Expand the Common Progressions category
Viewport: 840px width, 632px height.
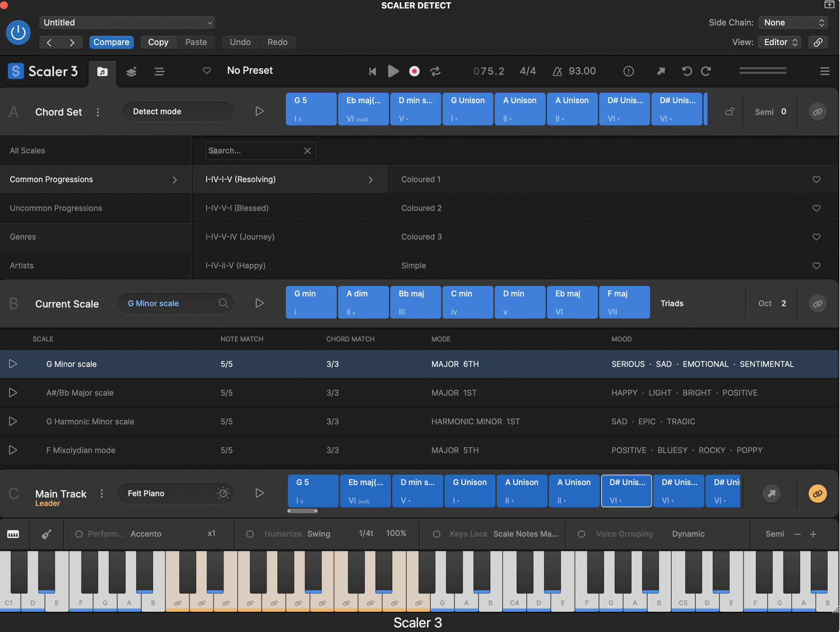(175, 179)
